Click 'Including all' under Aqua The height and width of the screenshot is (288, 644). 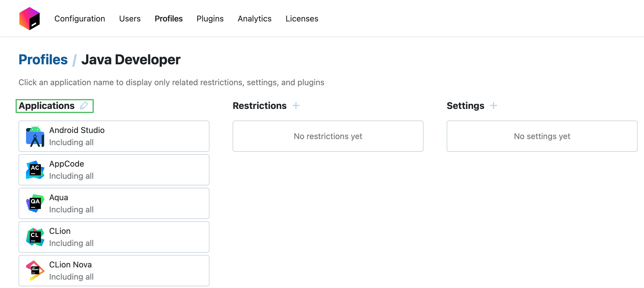pos(71,209)
